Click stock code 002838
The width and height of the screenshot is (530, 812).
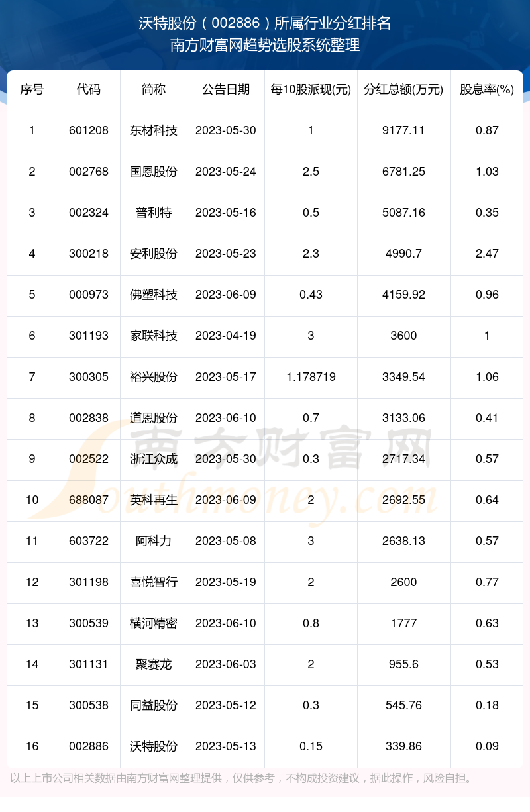tap(89, 418)
